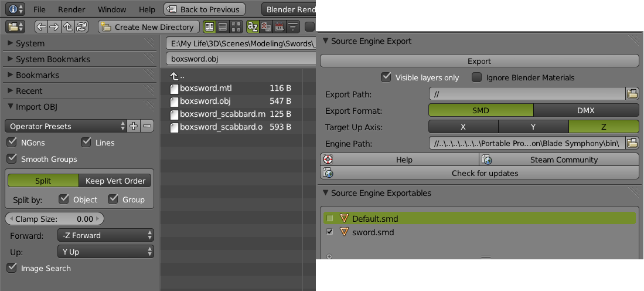This screenshot has width=644, height=291.
Task: Collapse Source Engine Export panel
Action: (325, 40)
